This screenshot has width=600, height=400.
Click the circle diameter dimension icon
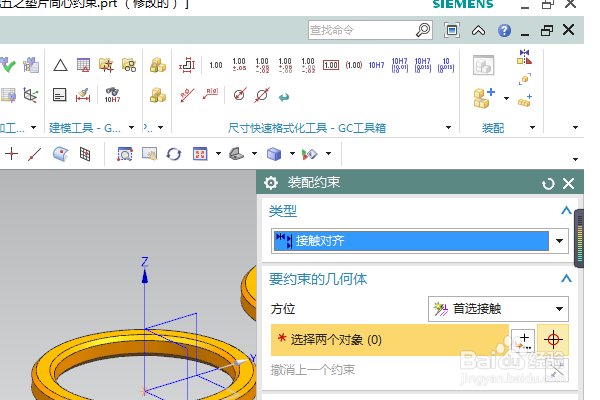(x=240, y=94)
